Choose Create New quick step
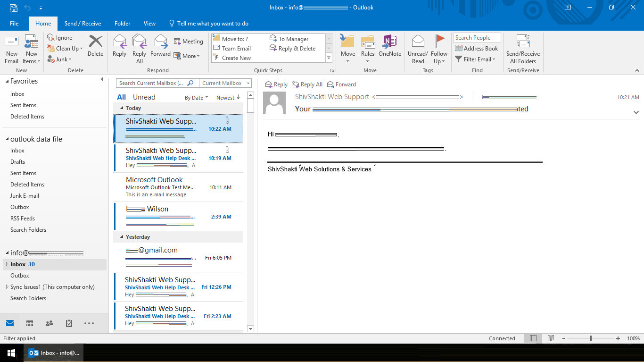This screenshot has width=644, height=362. [x=232, y=58]
